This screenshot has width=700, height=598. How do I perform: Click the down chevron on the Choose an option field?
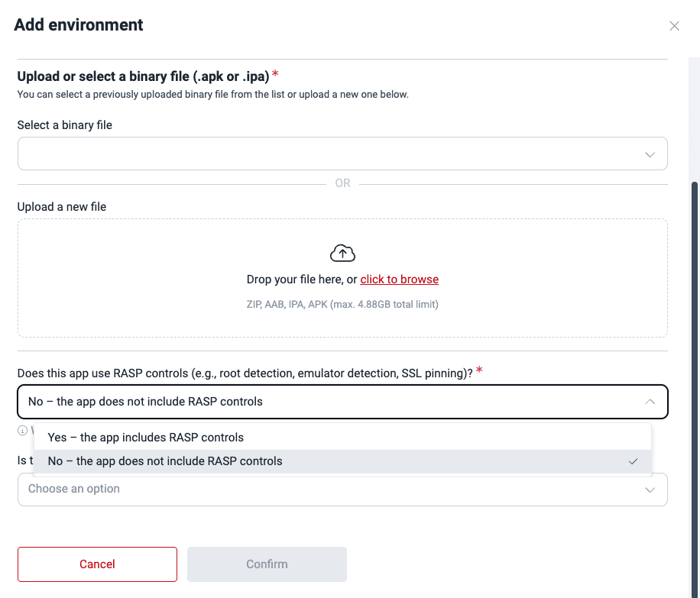[x=650, y=489]
